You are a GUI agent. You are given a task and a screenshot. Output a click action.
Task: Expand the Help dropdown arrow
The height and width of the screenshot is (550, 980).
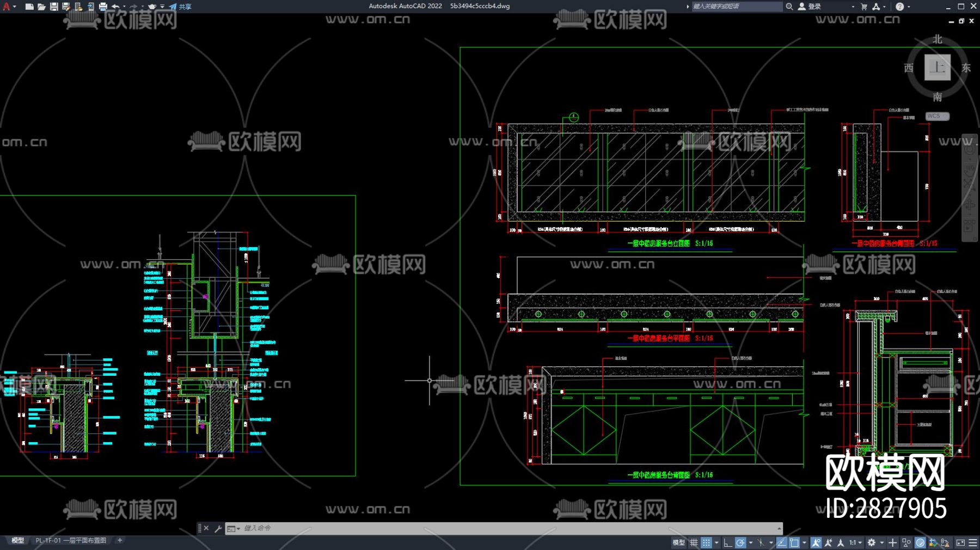[908, 7]
